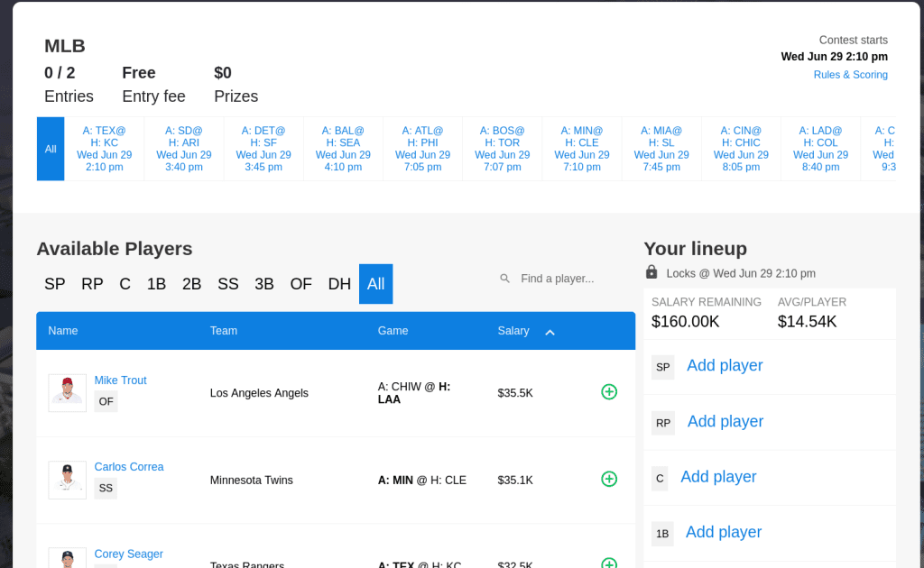
Task: Click the $14.54K avg per player value
Action: [807, 321]
